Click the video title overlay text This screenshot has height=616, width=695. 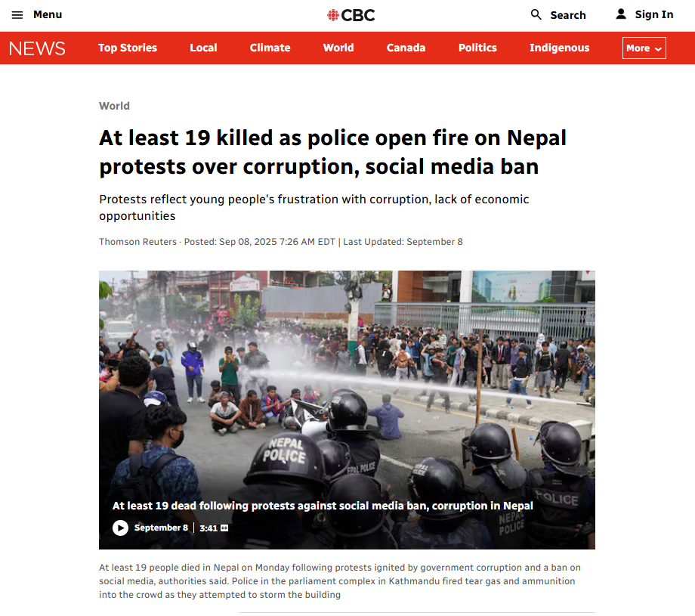(323, 506)
